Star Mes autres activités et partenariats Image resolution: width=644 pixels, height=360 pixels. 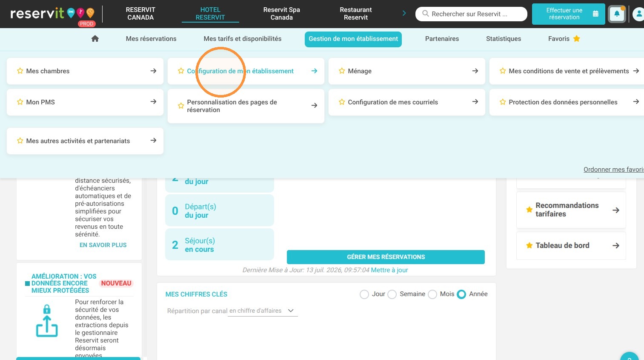(x=20, y=141)
